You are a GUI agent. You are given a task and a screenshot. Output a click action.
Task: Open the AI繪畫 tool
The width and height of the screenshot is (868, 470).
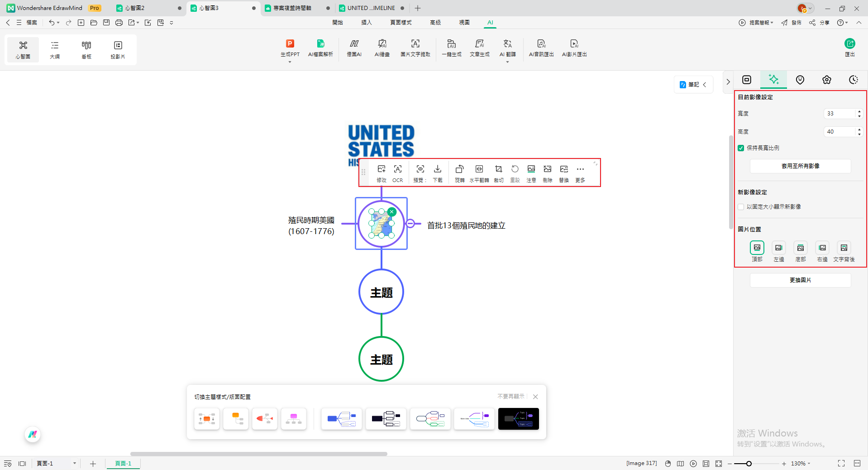pos(382,48)
